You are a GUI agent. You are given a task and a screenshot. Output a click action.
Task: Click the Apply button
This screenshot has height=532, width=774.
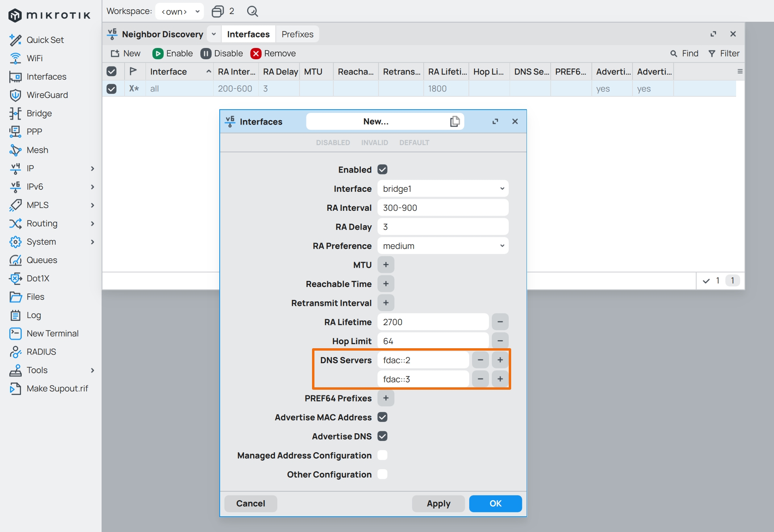coord(439,503)
